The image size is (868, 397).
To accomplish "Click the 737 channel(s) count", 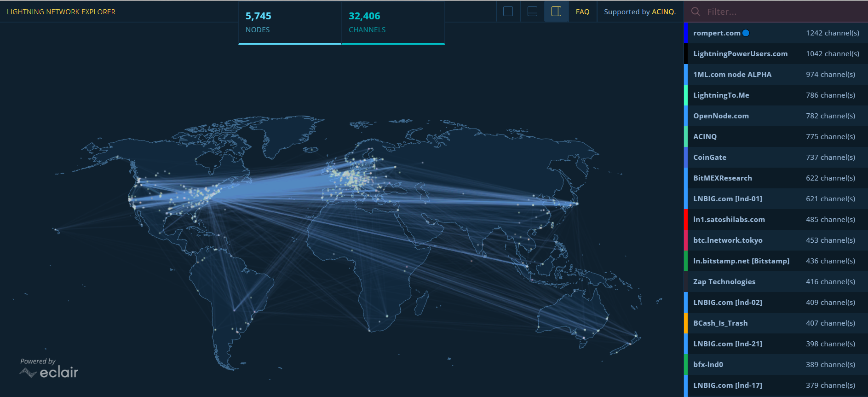I will pos(830,157).
